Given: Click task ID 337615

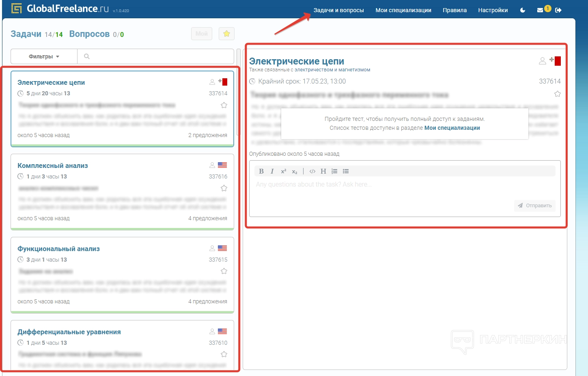Looking at the screenshot, I should point(218,260).
